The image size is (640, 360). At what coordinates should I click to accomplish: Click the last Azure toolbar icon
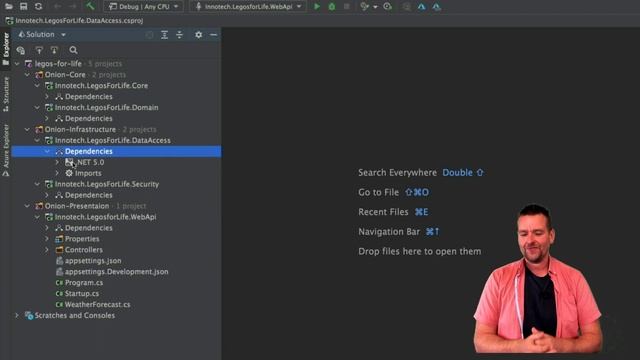(x=436, y=7)
